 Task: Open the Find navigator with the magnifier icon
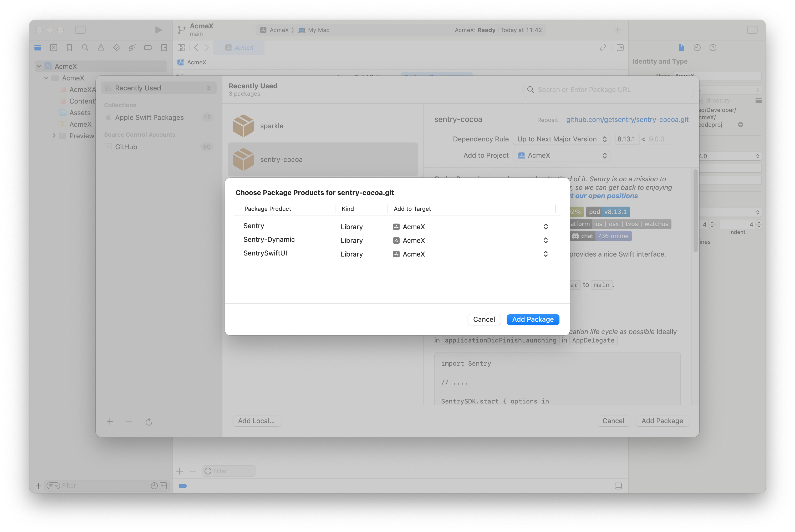pos(85,48)
